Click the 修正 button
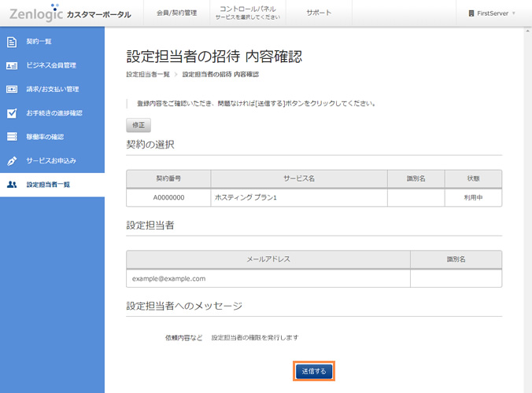This screenshot has height=393, width=532. click(138, 124)
